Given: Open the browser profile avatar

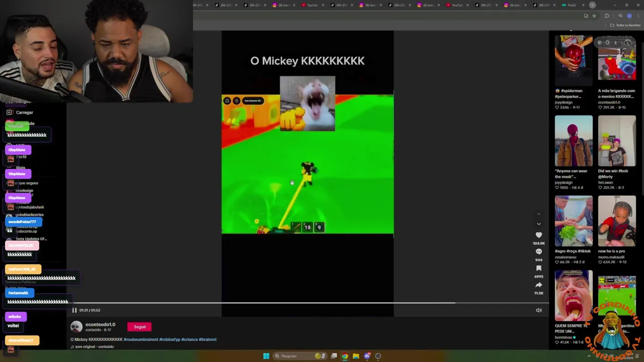Looking at the screenshot, I should (x=629, y=16).
